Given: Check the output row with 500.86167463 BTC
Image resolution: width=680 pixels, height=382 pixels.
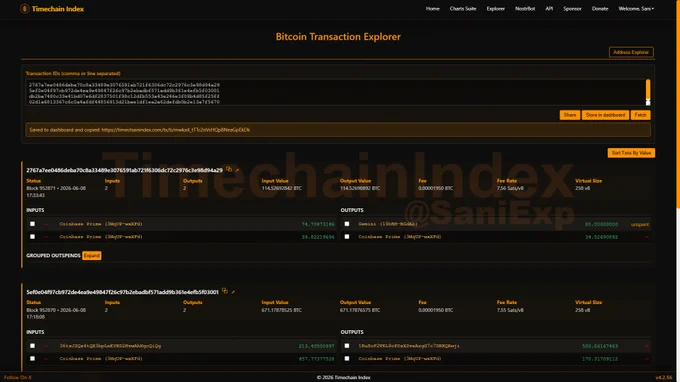Looking at the screenshot, I should point(347,346).
